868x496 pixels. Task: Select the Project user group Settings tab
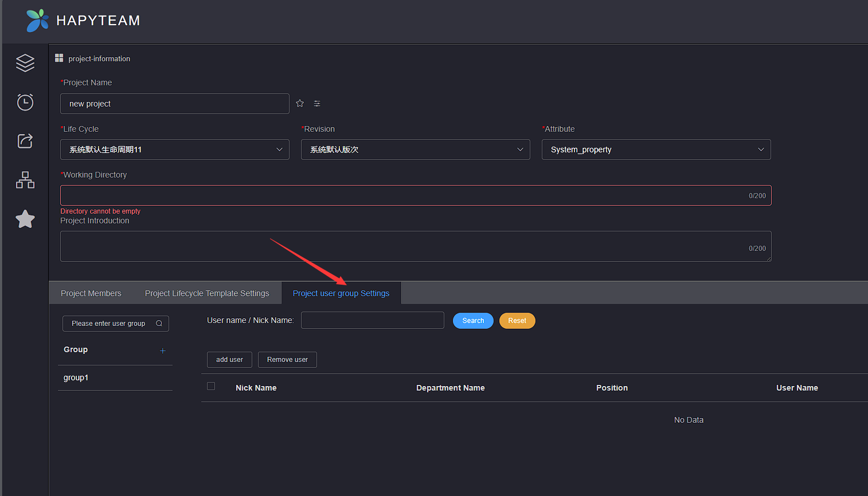(x=341, y=293)
